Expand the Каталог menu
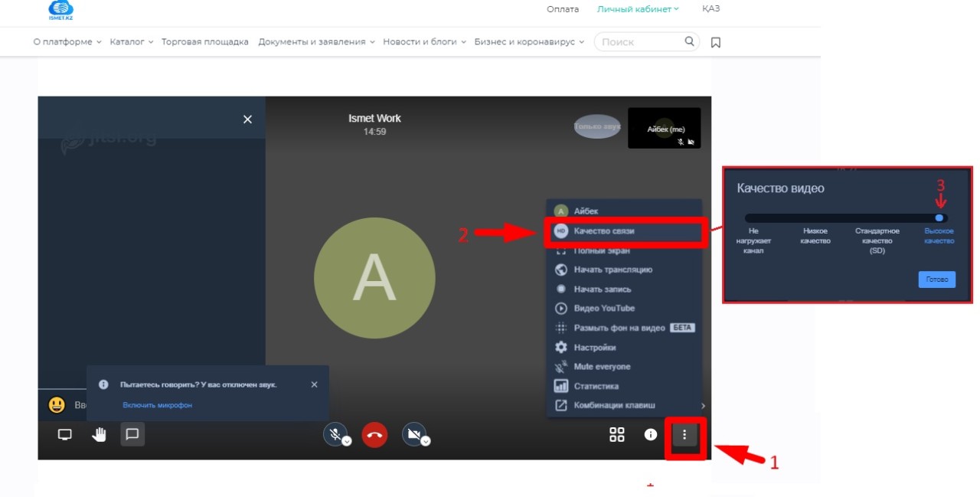Screen dimensions: 980x497 pos(131,42)
